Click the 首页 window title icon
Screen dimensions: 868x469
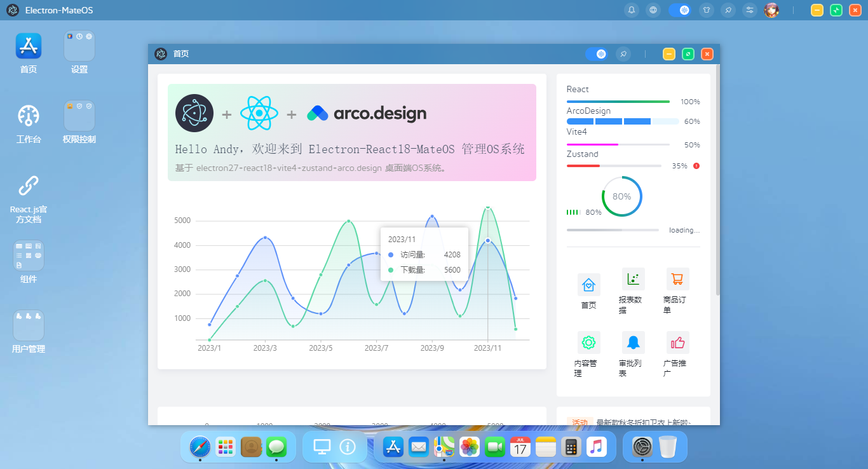pos(161,54)
